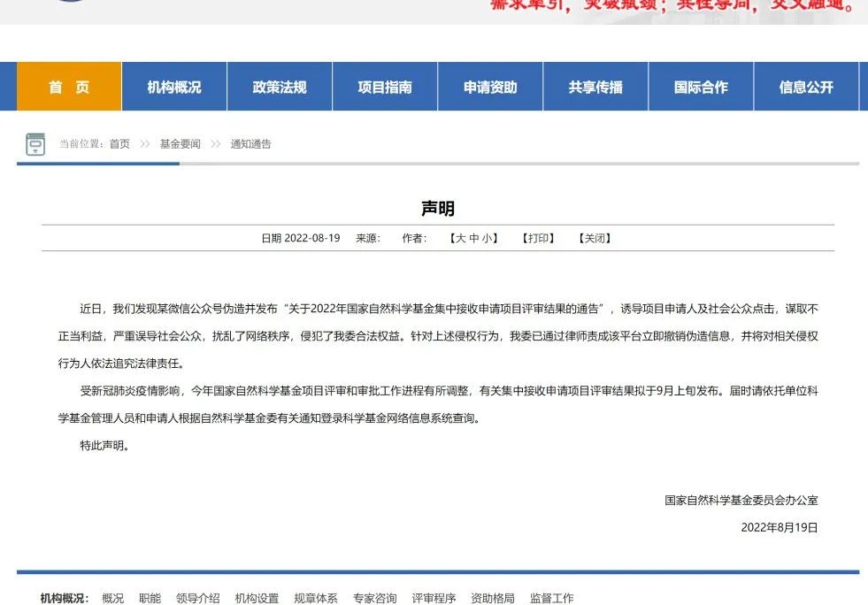This screenshot has height=605, width=868.
Task: Open the 机构概况 menu item
Action: pos(174,87)
